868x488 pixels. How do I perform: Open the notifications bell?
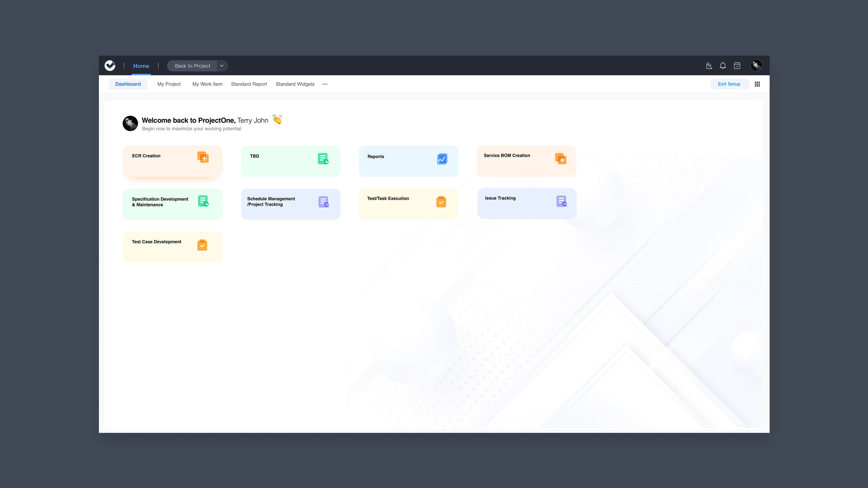[723, 66]
